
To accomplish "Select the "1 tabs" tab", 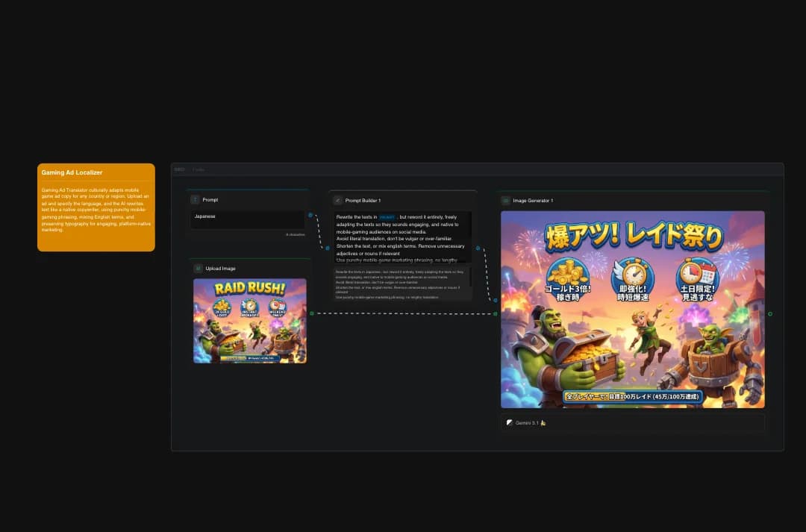I will [199, 169].
